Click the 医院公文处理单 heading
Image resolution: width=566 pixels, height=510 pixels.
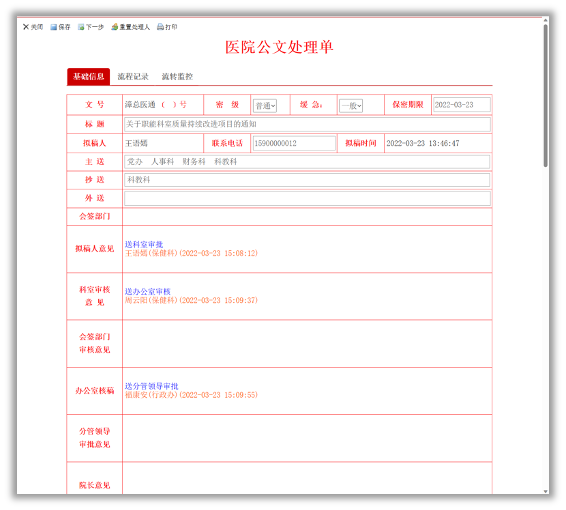pos(279,47)
